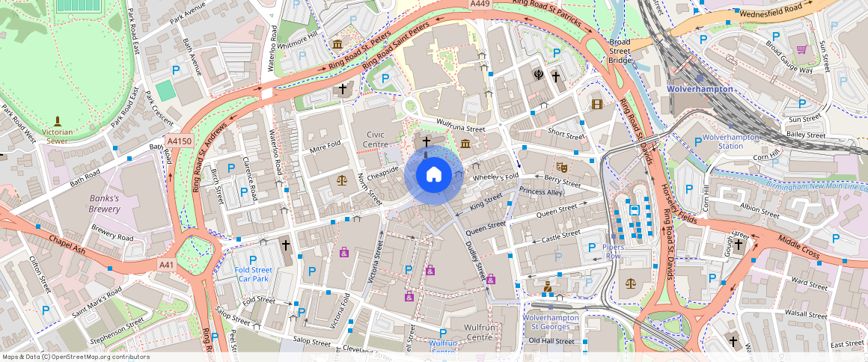Click the blue home location marker
The height and width of the screenshot is (362, 868).
pyautogui.click(x=433, y=175)
